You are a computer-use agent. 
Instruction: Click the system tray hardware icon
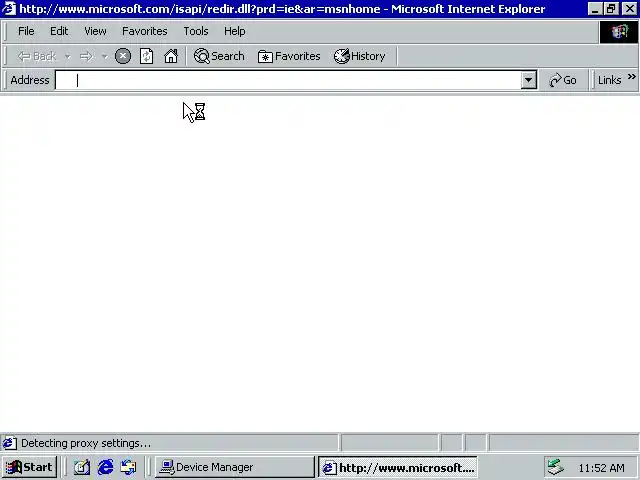[x=556, y=467]
